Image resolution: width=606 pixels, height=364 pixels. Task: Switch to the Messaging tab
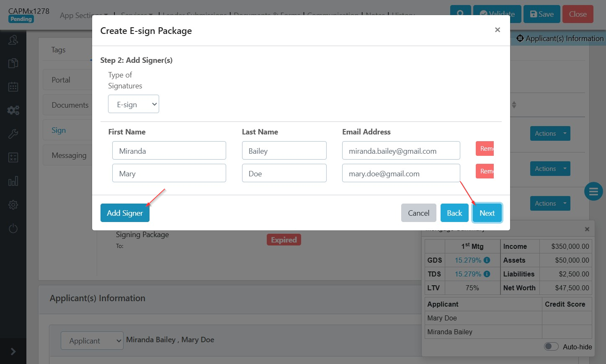(x=69, y=155)
